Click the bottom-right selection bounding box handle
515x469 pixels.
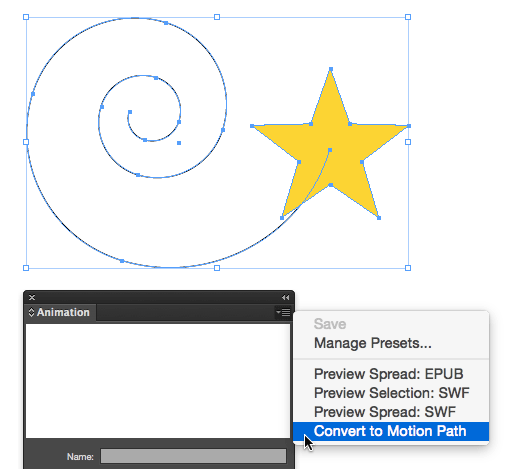[408, 268]
